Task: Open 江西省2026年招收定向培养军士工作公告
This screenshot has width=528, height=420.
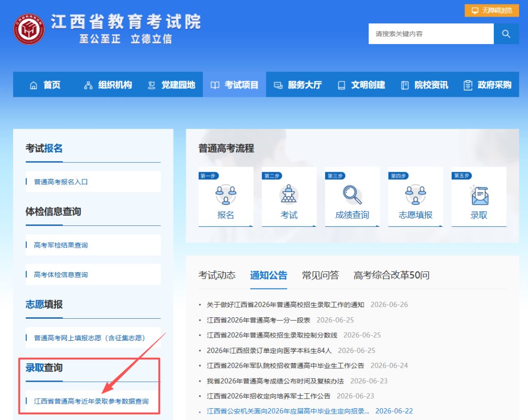Action: click(x=269, y=396)
